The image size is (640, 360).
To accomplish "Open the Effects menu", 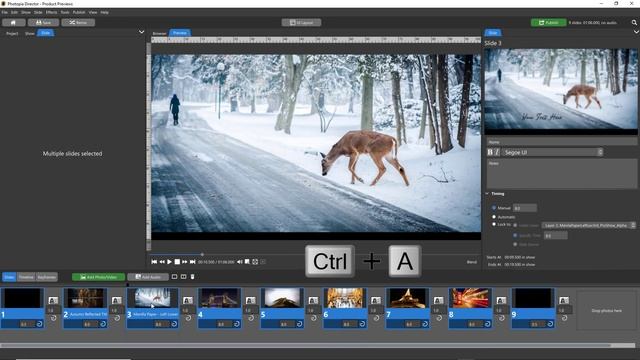I will coord(51,12).
